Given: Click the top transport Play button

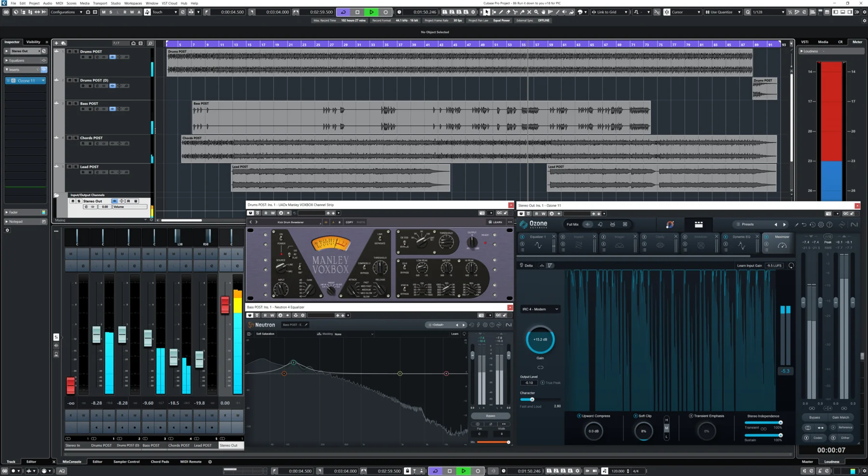Looking at the screenshot, I should (x=371, y=12).
